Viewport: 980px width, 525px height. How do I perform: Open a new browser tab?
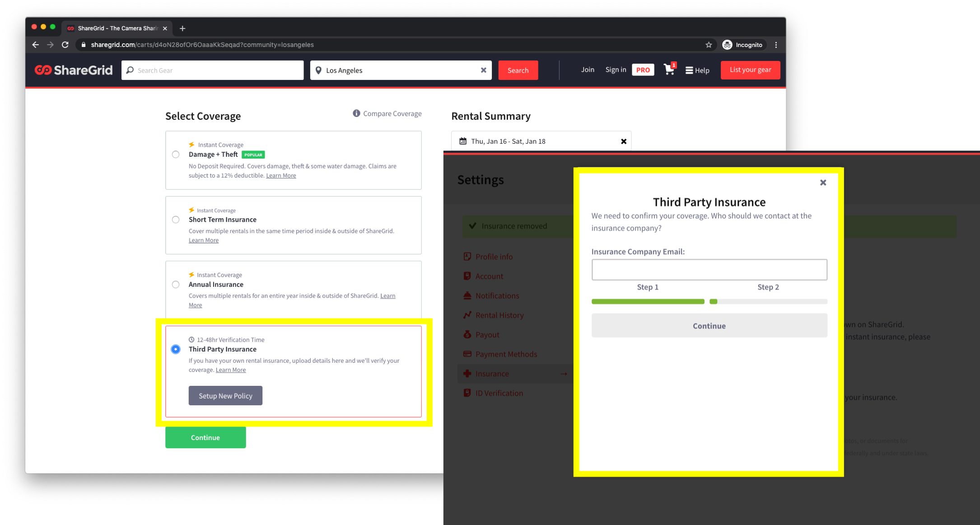pos(182,28)
